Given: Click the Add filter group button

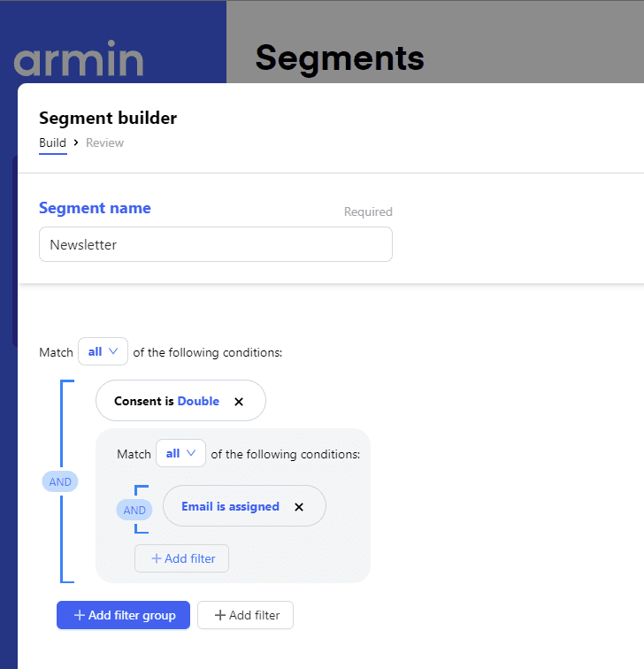Looking at the screenshot, I should click(x=123, y=615).
